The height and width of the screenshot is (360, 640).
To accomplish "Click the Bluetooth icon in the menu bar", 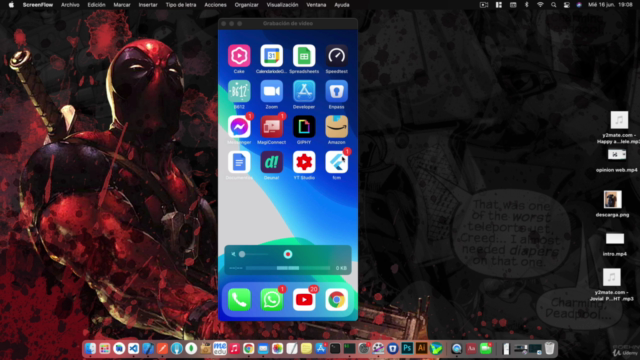I will point(527,5).
